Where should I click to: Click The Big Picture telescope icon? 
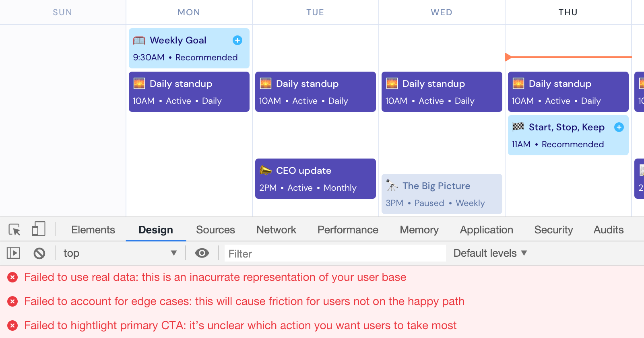point(392,185)
